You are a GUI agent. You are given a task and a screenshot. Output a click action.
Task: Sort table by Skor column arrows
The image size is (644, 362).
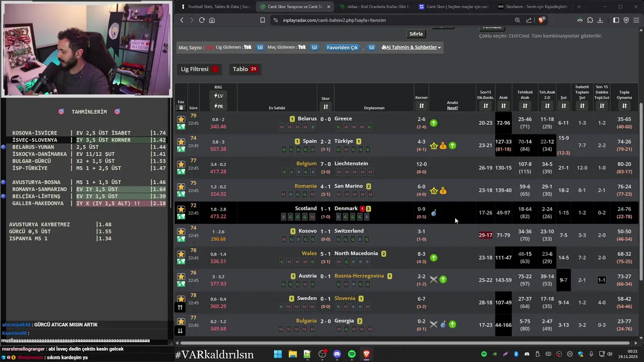(x=326, y=107)
